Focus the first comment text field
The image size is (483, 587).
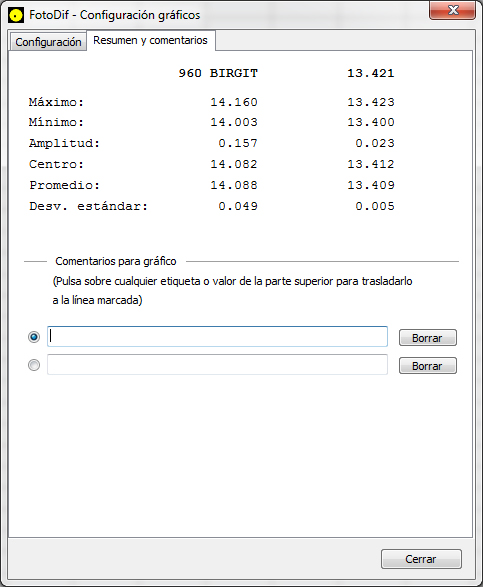pyautogui.click(x=217, y=337)
